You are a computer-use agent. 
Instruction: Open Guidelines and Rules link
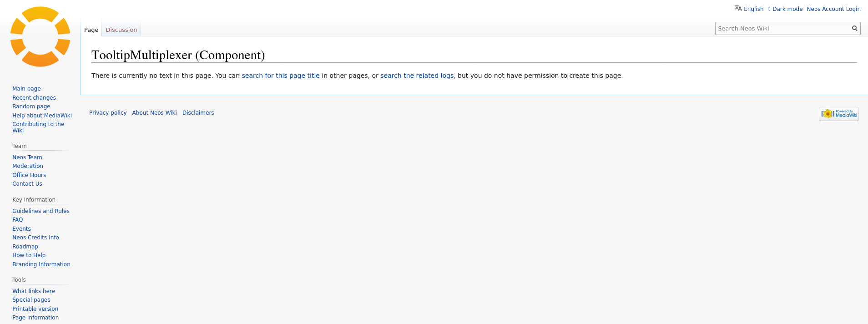pyautogui.click(x=41, y=211)
